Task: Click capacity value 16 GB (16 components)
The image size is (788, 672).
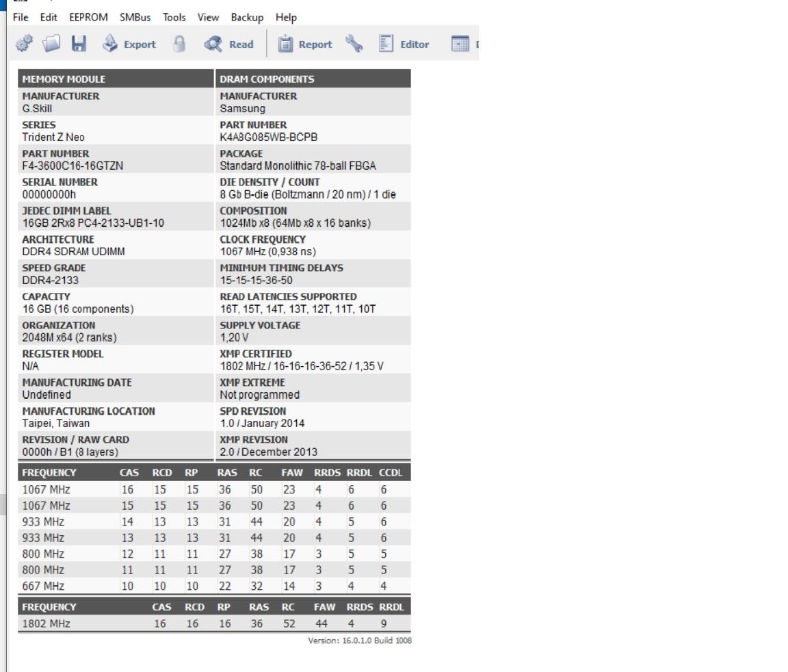Action: click(x=78, y=309)
